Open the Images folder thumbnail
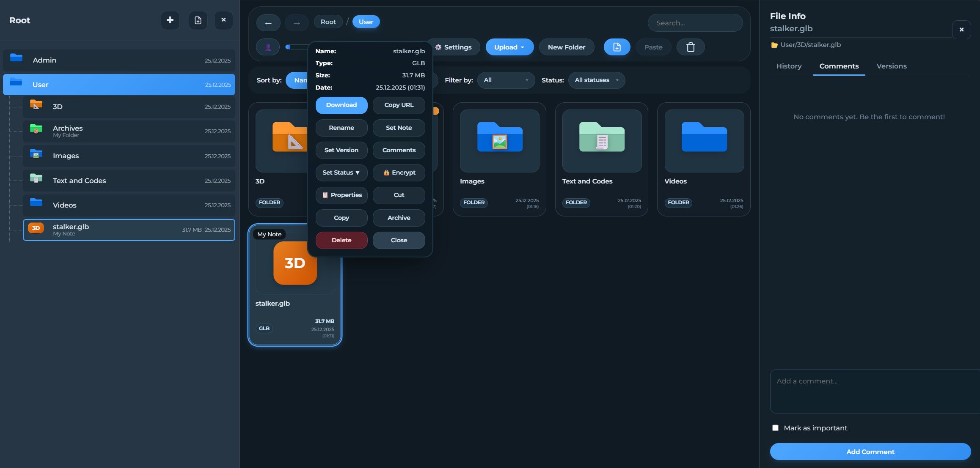 [499, 141]
